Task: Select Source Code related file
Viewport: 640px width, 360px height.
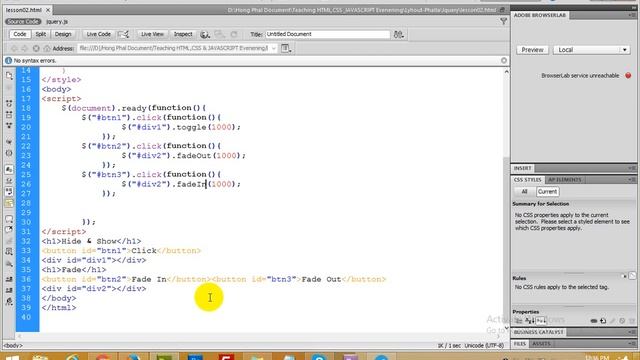Action: click(23, 22)
